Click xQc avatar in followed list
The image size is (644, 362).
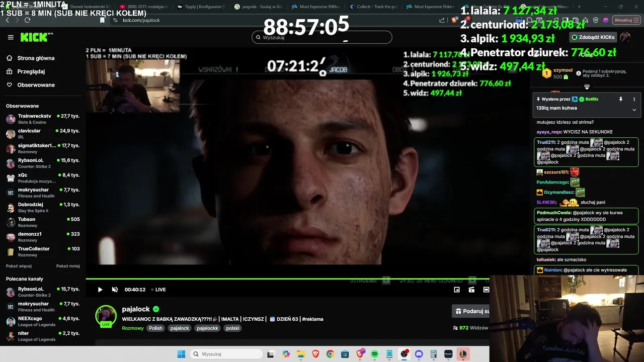pos(11,178)
